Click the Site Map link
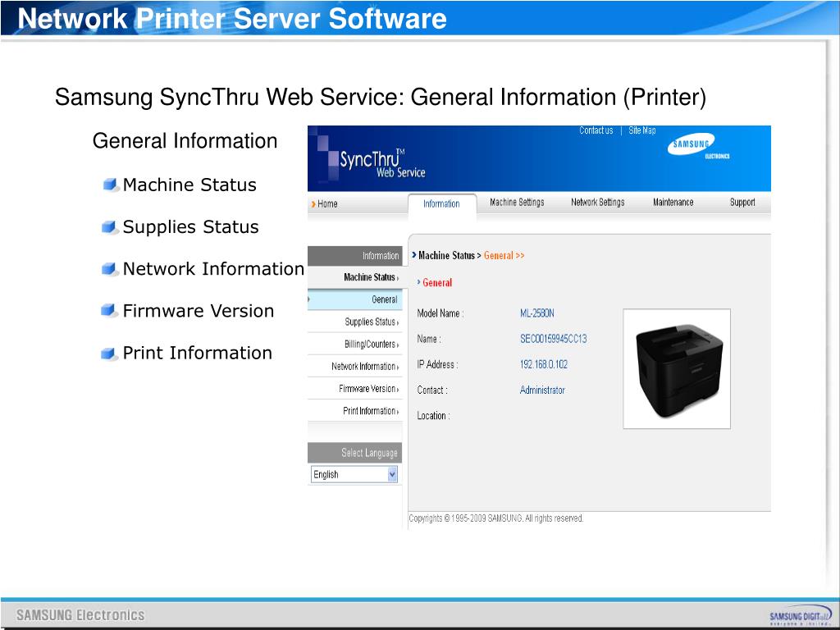This screenshot has width=840, height=630. 641,130
